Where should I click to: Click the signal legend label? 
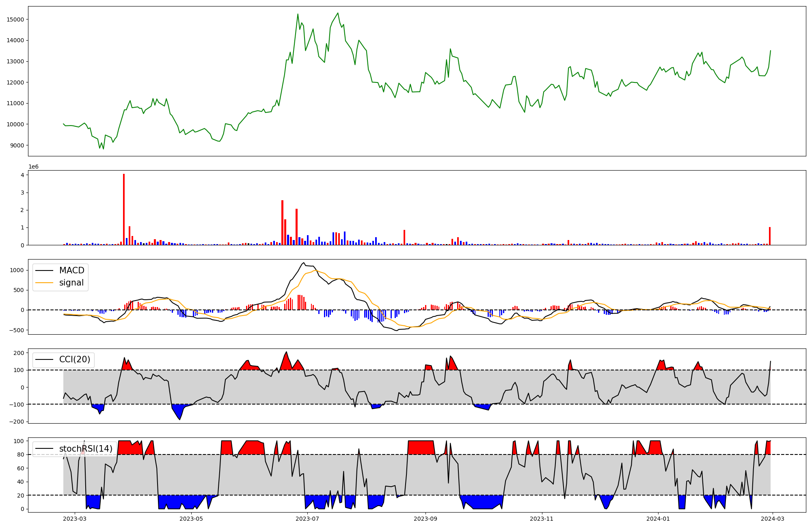[x=71, y=283]
